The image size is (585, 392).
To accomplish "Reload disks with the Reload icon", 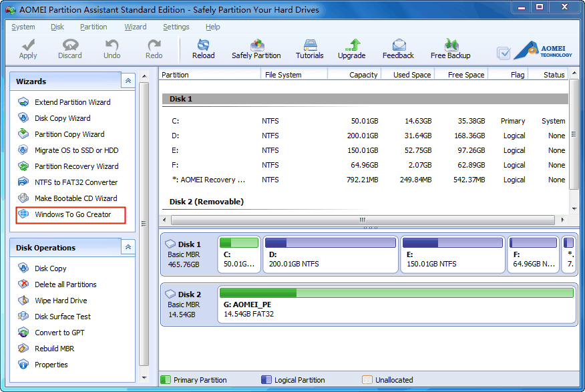I will [x=203, y=45].
